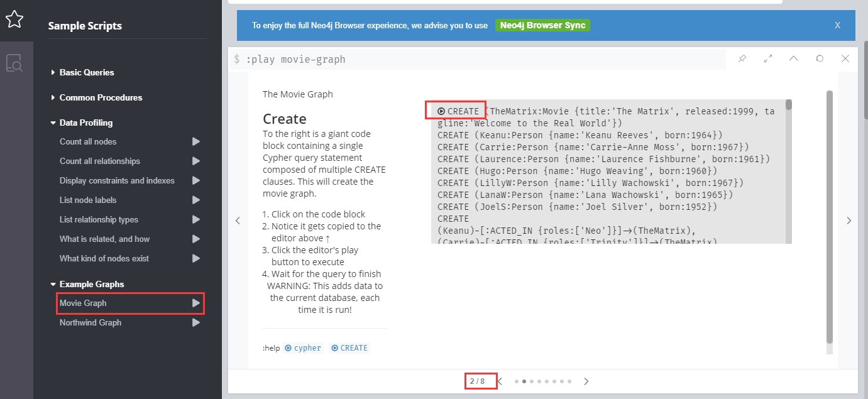Screen dimensions: 868x399
Task: Pin the movie-graph frame
Action: pos(742,58)
